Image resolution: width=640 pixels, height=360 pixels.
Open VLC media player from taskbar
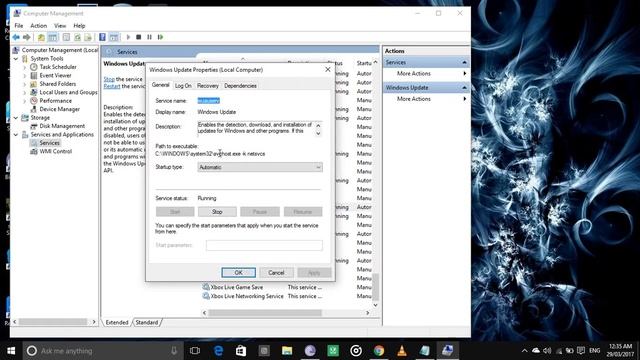(402, 351)
